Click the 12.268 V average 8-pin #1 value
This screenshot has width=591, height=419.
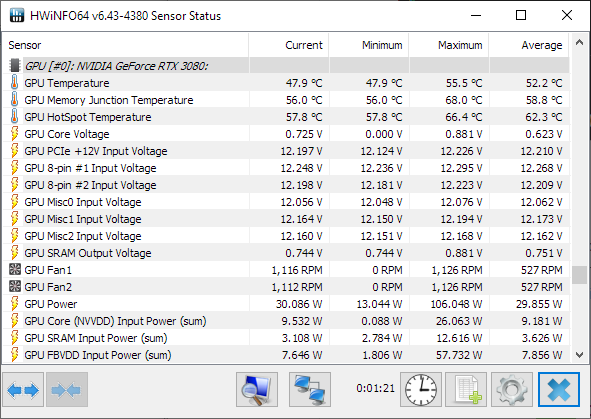click(x=541, y=168)
